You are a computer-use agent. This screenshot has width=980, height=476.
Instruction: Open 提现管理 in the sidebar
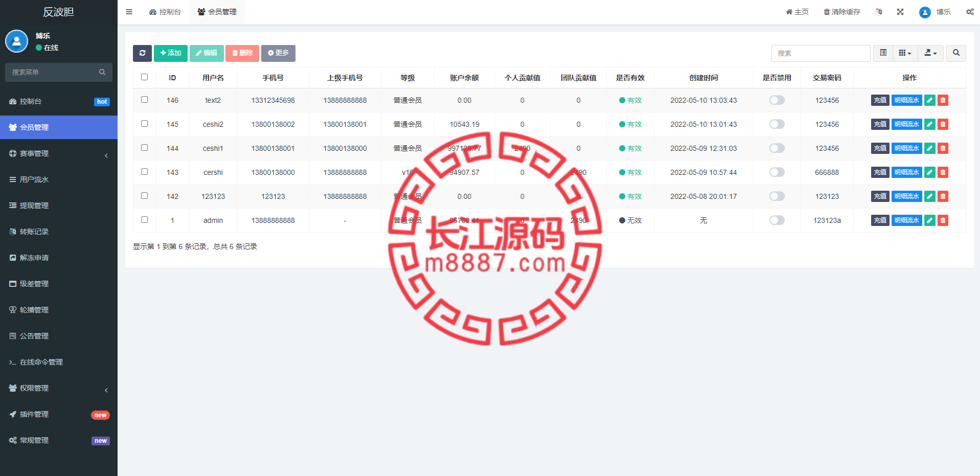pos(59,206)
